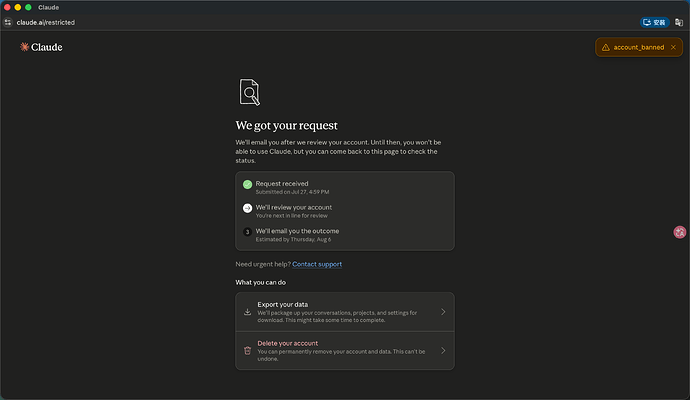The height and width of the screenshot is (400, 690).
Task: Open the translate page icon in the address bar
Action: pyautogui.click(x=679, y=22)
